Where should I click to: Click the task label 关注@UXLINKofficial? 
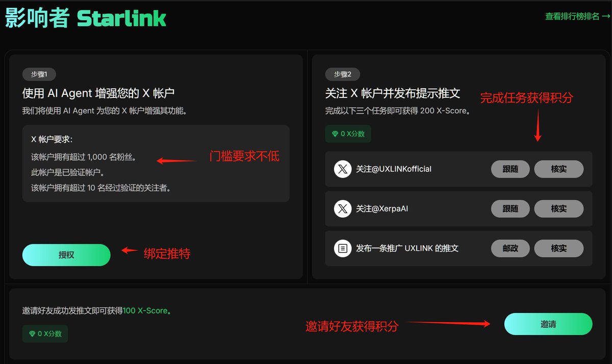point(394,169)
